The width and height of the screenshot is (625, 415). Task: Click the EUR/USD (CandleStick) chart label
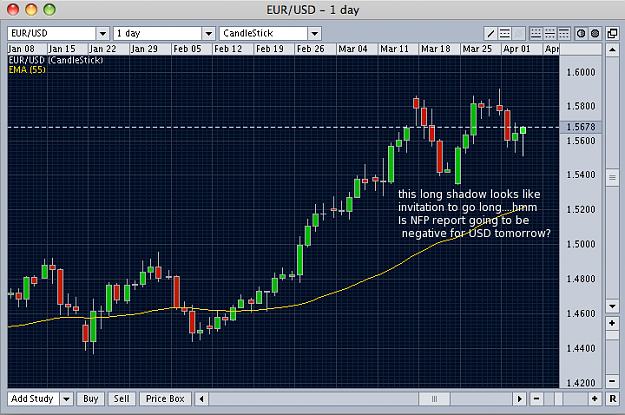click(x=56, y=60)
